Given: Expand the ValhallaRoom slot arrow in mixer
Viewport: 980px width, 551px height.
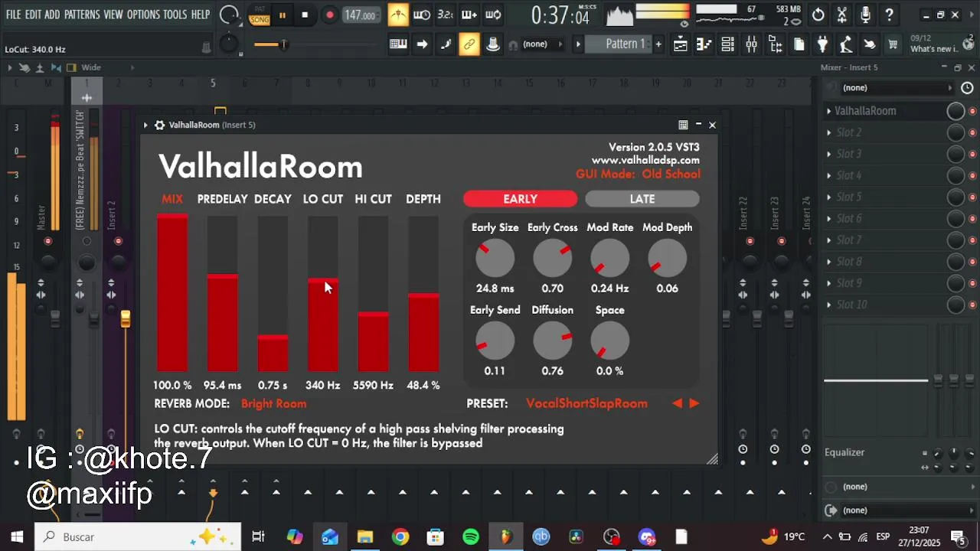Looking at the screenshot, I should point(828,111).
